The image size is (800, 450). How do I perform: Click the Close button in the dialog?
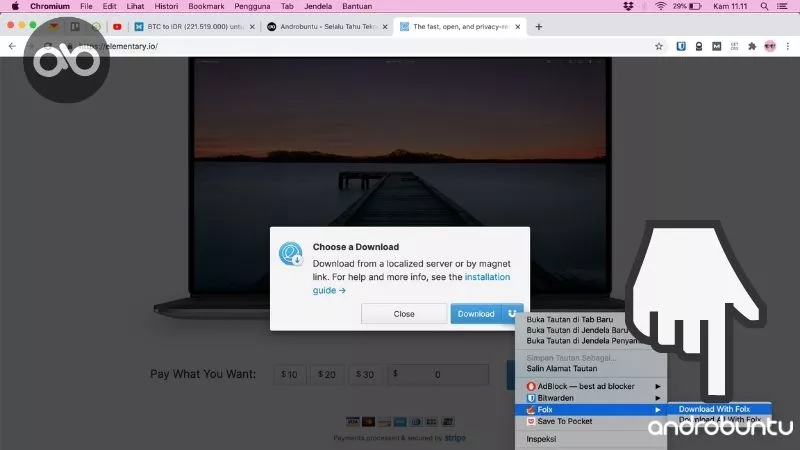click(404, 314)
